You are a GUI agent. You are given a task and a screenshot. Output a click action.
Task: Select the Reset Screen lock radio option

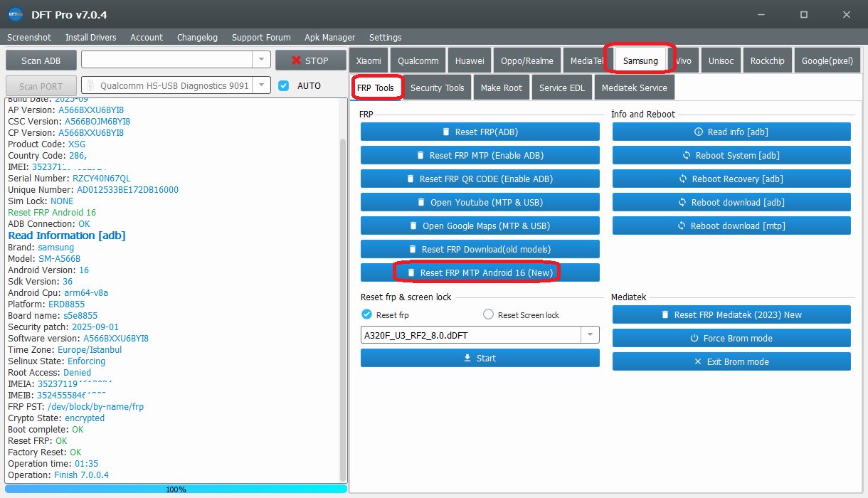pos(488,314)
